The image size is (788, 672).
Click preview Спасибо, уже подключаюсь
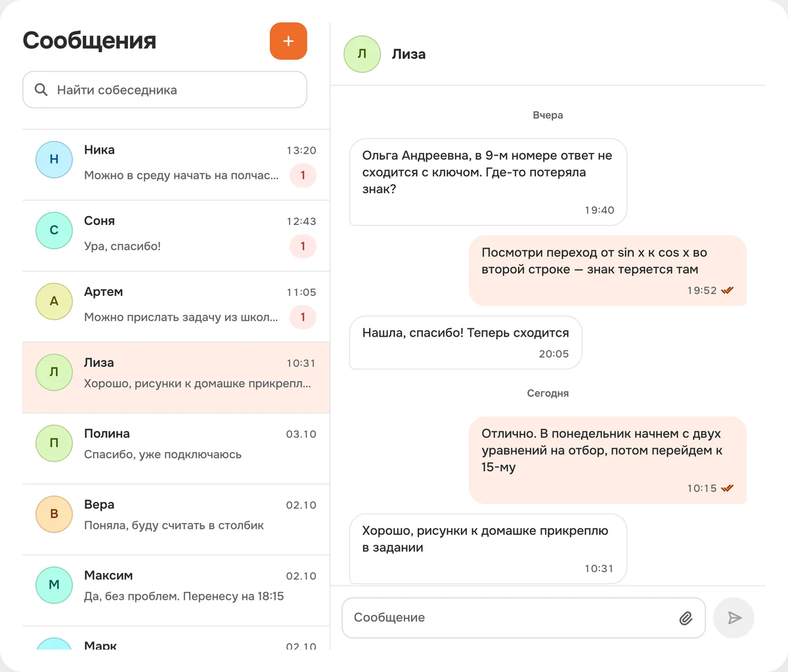(x=163, y=454)
